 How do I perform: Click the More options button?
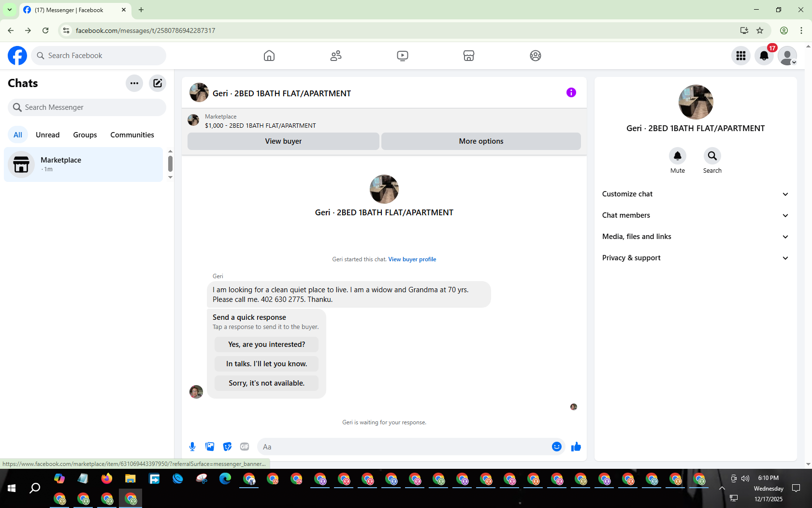pos(481,141)
